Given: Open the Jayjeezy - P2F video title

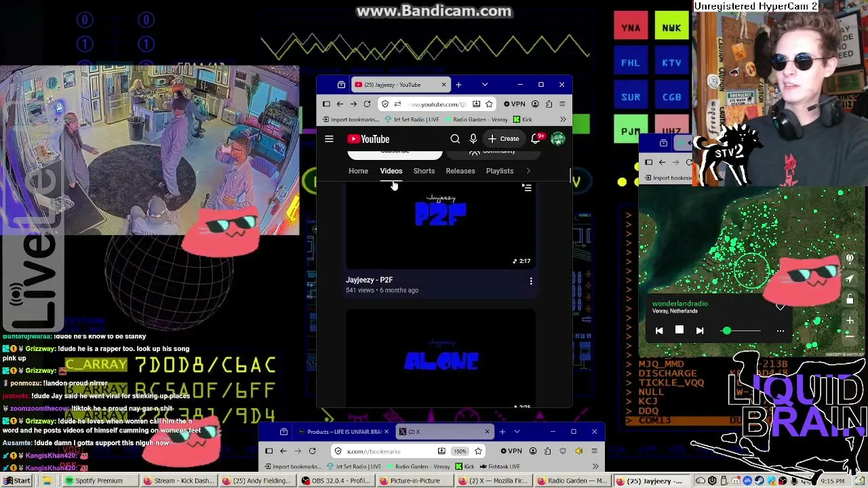Looking at the screenshot, I should [x=370, y=280].
